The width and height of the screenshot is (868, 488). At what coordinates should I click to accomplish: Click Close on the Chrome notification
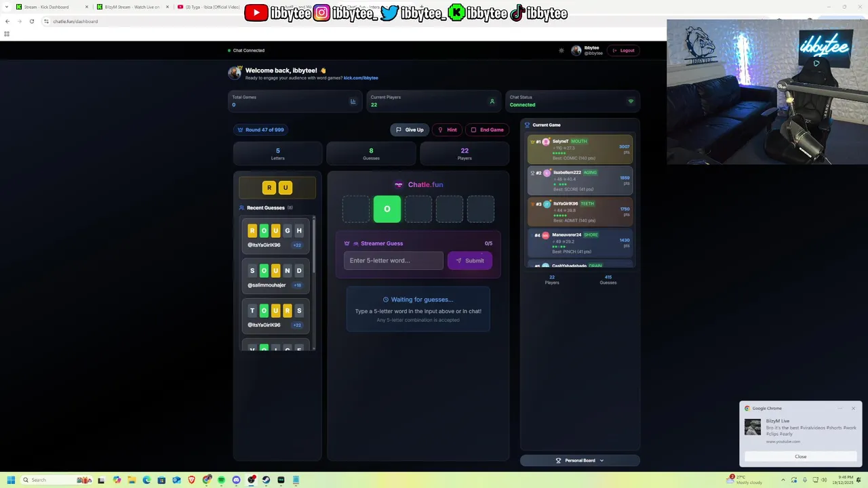pyautogui.click(x=801, y=457)
